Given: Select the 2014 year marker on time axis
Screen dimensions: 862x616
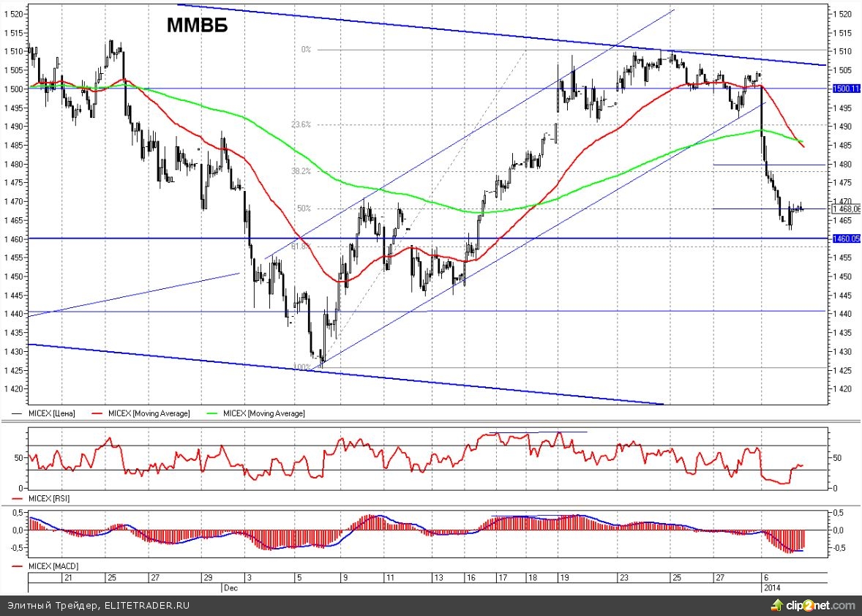Looking at the screenshot, I should [772, 587].
